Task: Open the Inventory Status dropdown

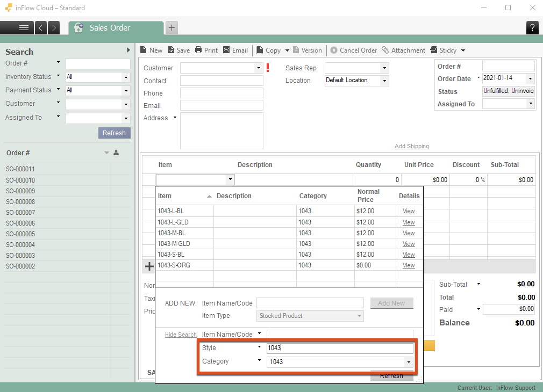Action: tap(126, 77)
